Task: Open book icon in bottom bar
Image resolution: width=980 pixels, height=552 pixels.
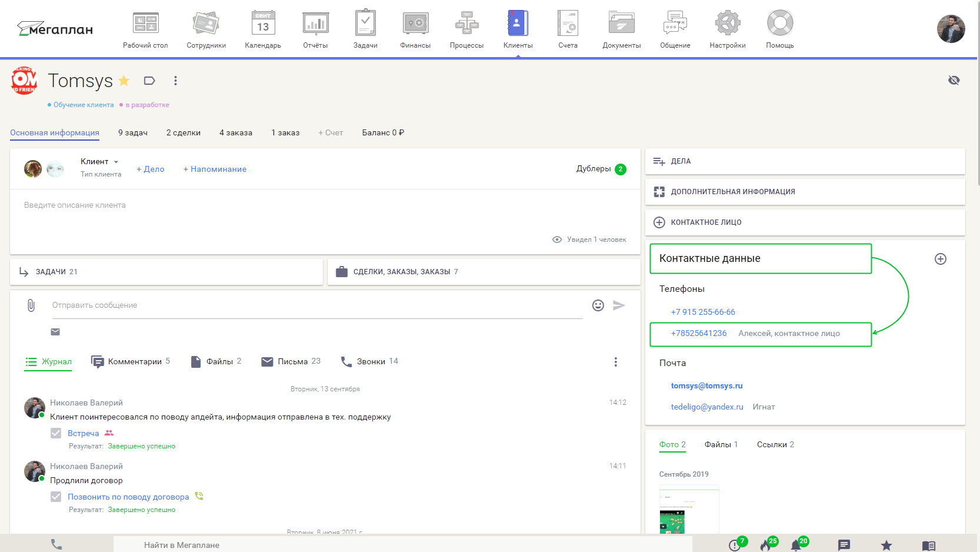Action: tap(929, 546)
